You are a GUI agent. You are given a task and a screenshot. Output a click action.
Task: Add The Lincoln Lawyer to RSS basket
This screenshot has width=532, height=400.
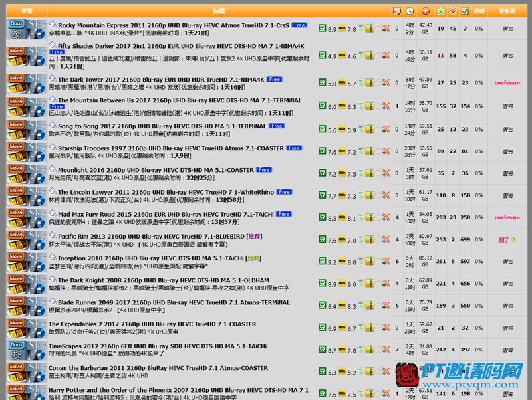(386, 195)
